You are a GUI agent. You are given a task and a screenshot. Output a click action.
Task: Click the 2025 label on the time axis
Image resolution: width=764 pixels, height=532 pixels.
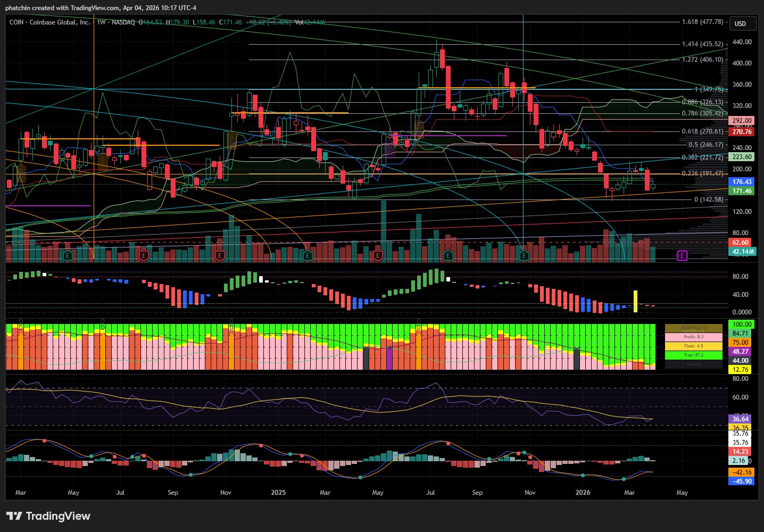click(x=278, y=493)
